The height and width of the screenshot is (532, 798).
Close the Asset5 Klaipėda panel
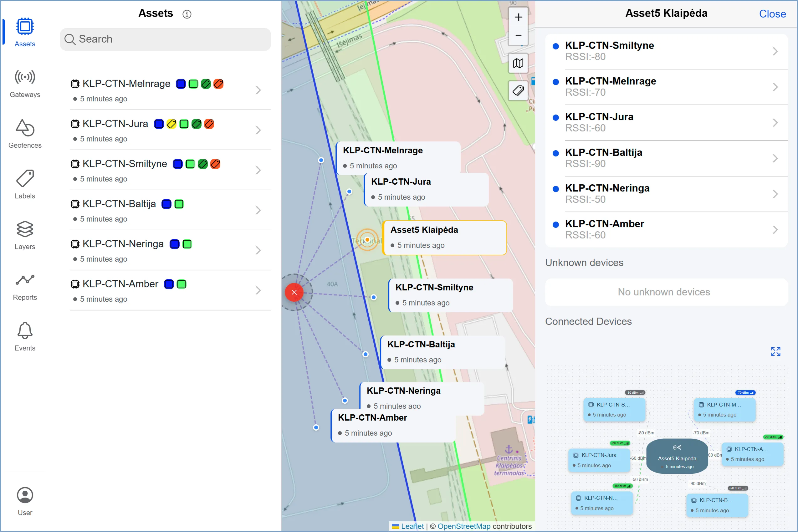click(x=773, y=13)
